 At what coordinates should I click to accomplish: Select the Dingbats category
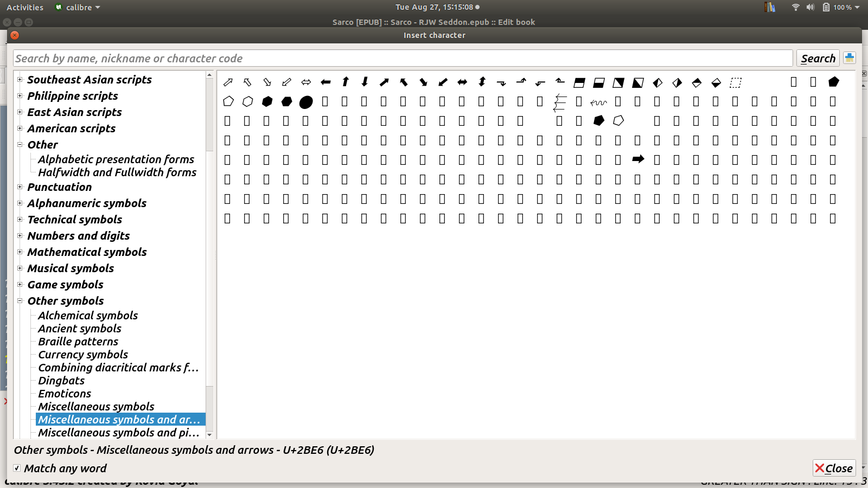tap(61, 381)
